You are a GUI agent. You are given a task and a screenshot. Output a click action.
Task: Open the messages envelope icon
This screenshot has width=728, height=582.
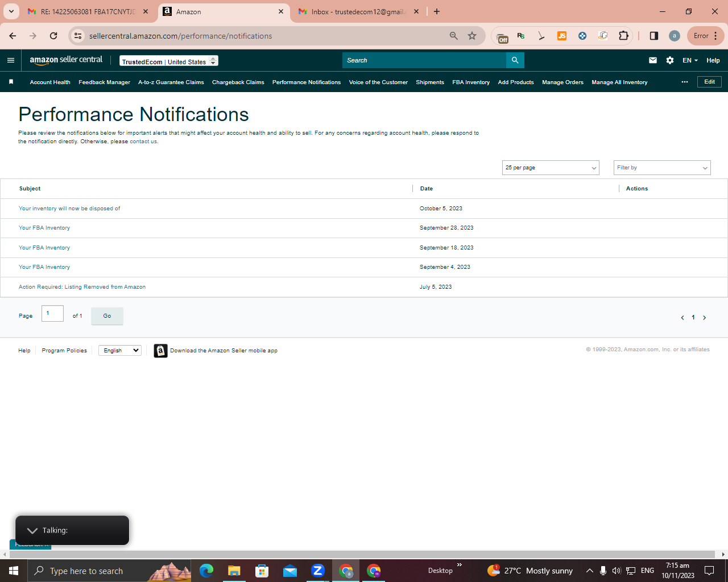tap(653, 60)
